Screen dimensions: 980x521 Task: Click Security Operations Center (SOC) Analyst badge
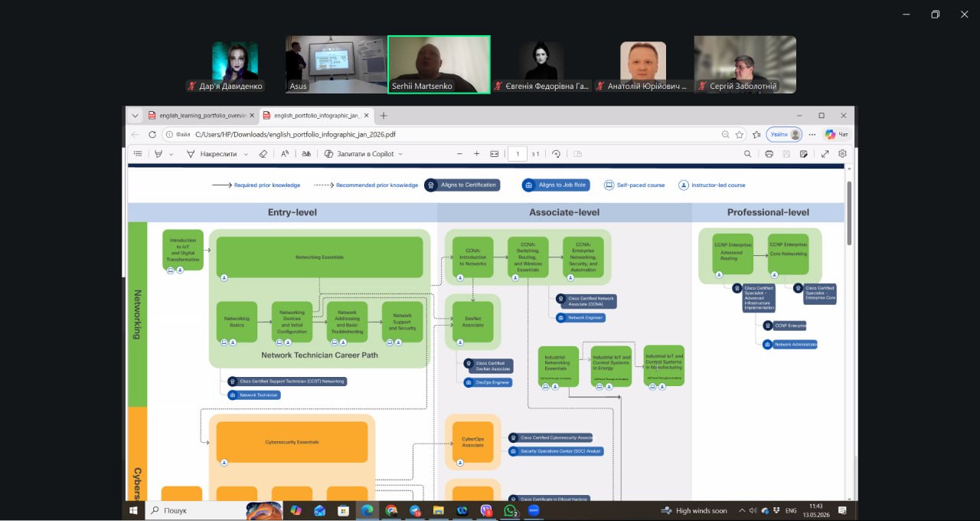tap(556, 451)
